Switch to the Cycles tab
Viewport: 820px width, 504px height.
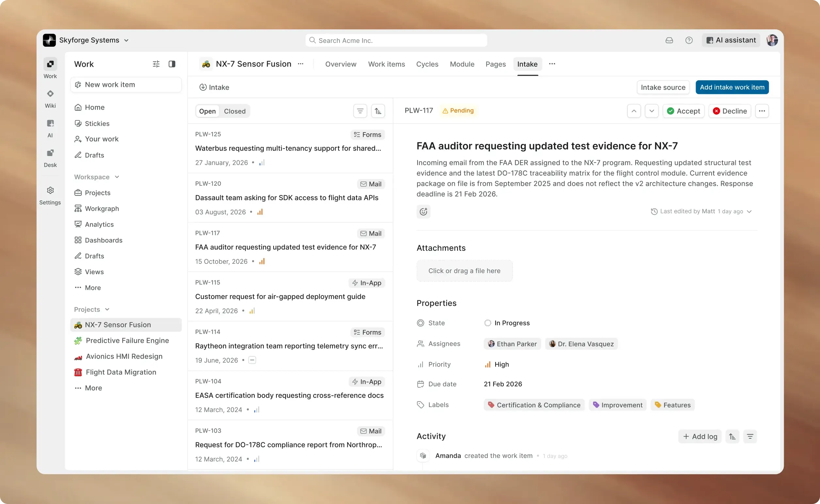(427, 64)
